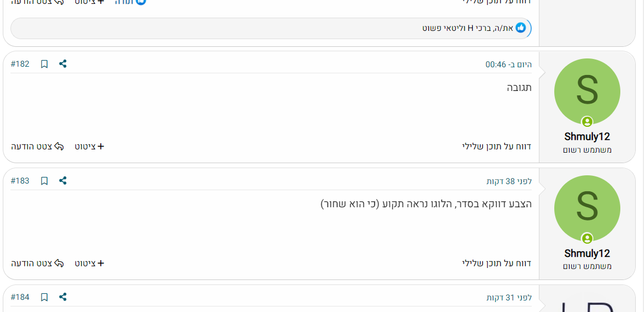Report negative content on post #182
Viewport: 644px width, 312px height.
pyautogui.click(x=496, y=147)
